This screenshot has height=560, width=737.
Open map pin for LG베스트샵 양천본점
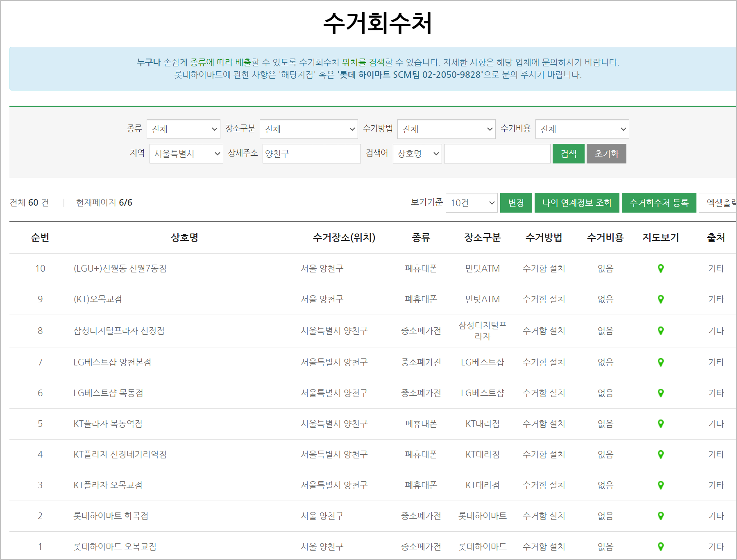[x=660, y=362]
